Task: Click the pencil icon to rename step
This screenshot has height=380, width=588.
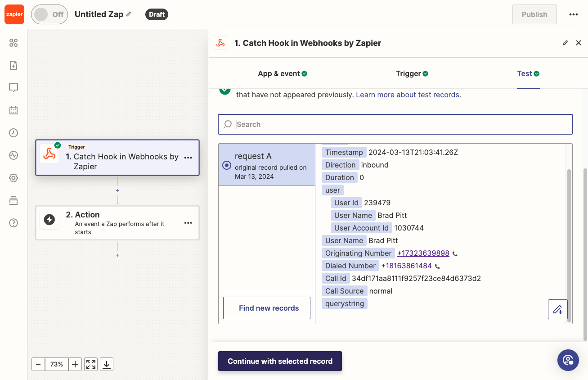Action: (566, 43)
